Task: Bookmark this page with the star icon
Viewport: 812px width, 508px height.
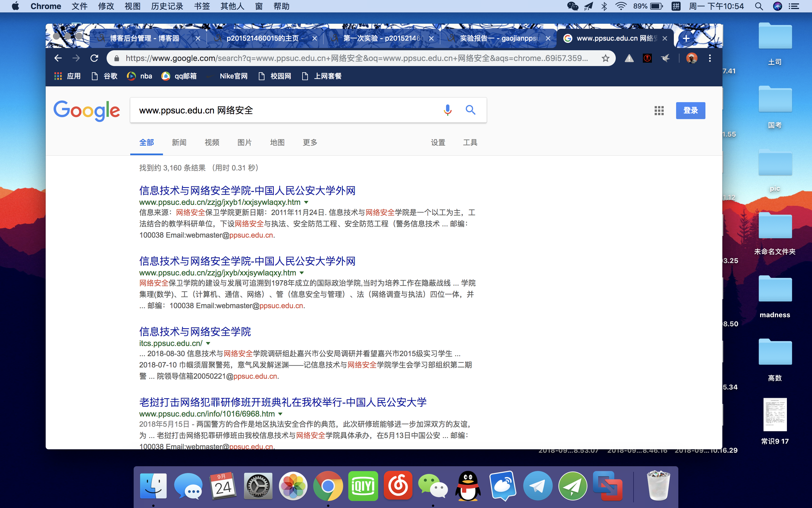Action: pyautogui.click(x=605, y=58)
